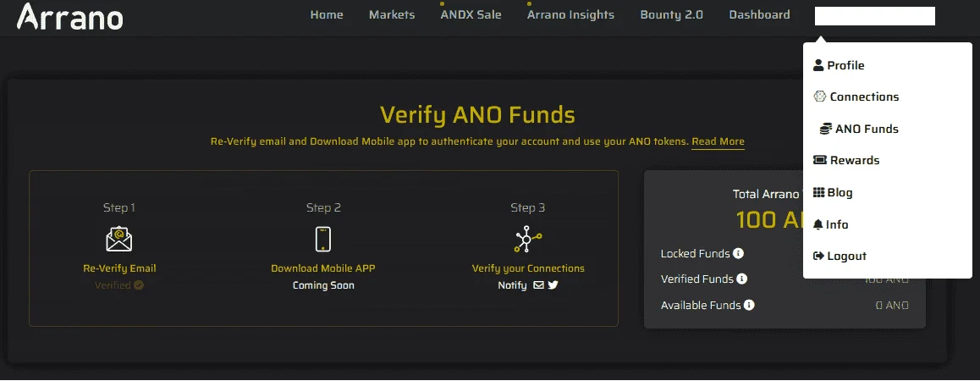Click the info icon next to Locked Funds
980x381 pixels.
coord(738,253)
